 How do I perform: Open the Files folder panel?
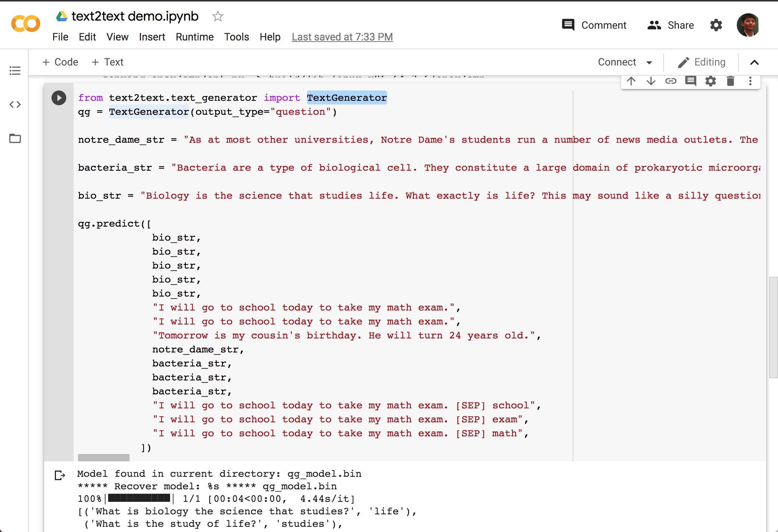coord(15,138)
